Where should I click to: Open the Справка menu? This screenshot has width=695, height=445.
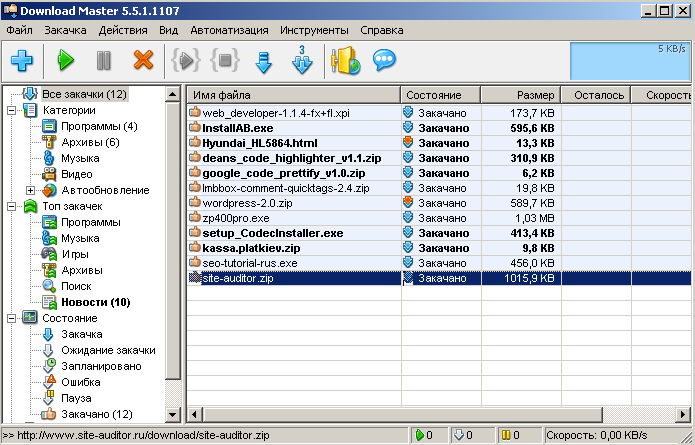(x=382, y=30)
